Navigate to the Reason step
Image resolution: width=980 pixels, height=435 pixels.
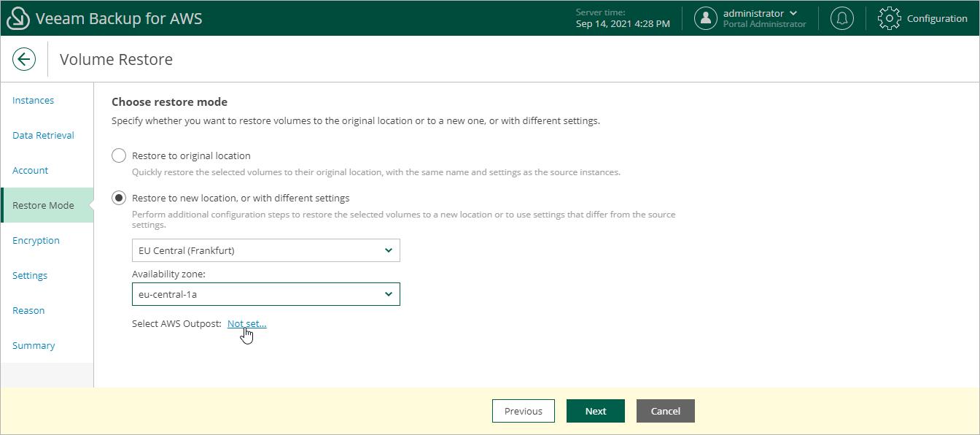28,310
